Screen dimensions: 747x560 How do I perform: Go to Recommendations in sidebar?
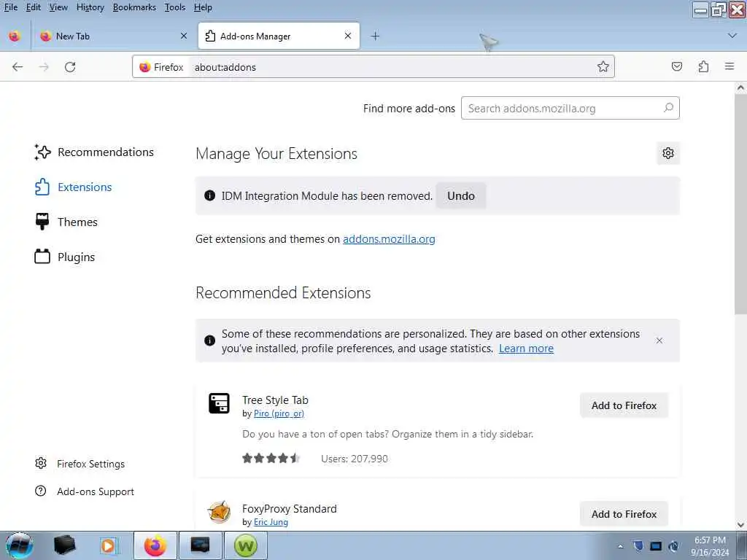(94, 152)
